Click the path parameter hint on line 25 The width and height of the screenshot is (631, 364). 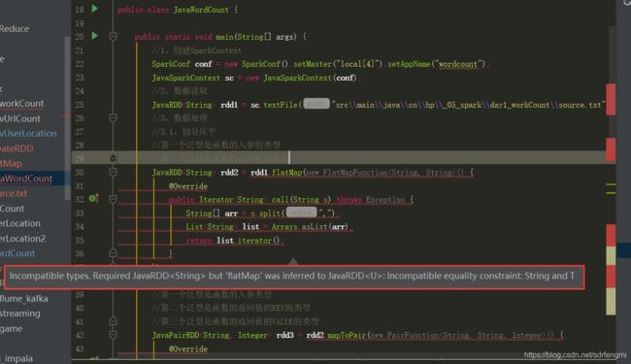tap(316, 104)
